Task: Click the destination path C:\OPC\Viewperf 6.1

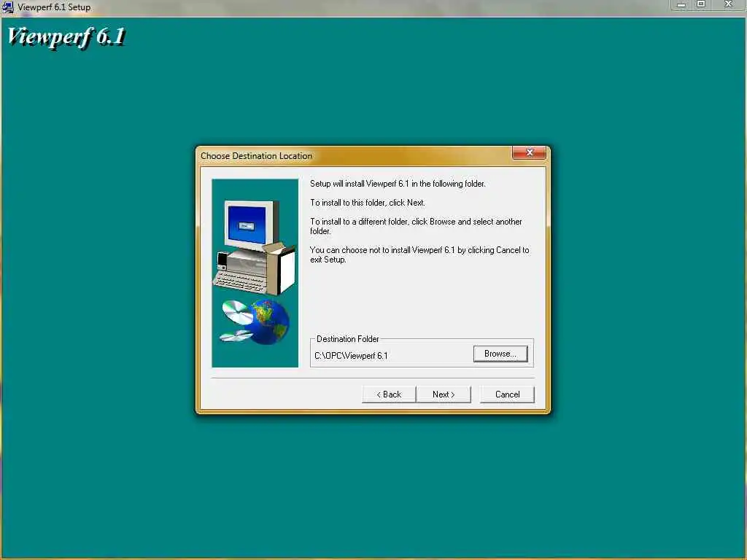Action: [x=351, y=356]
